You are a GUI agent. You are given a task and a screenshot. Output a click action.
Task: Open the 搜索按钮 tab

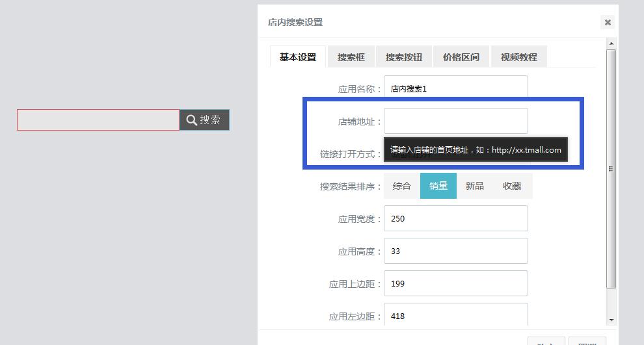click(404, 57)
